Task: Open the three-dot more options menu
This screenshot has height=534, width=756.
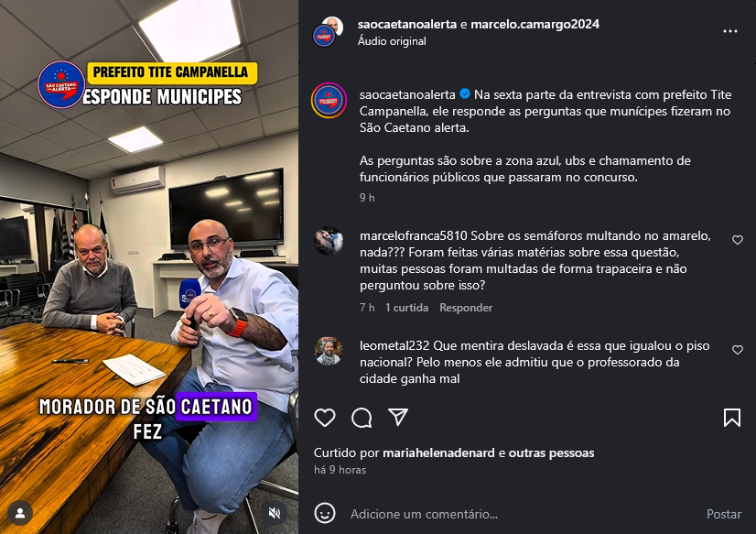Action: [x=730, y=31]
